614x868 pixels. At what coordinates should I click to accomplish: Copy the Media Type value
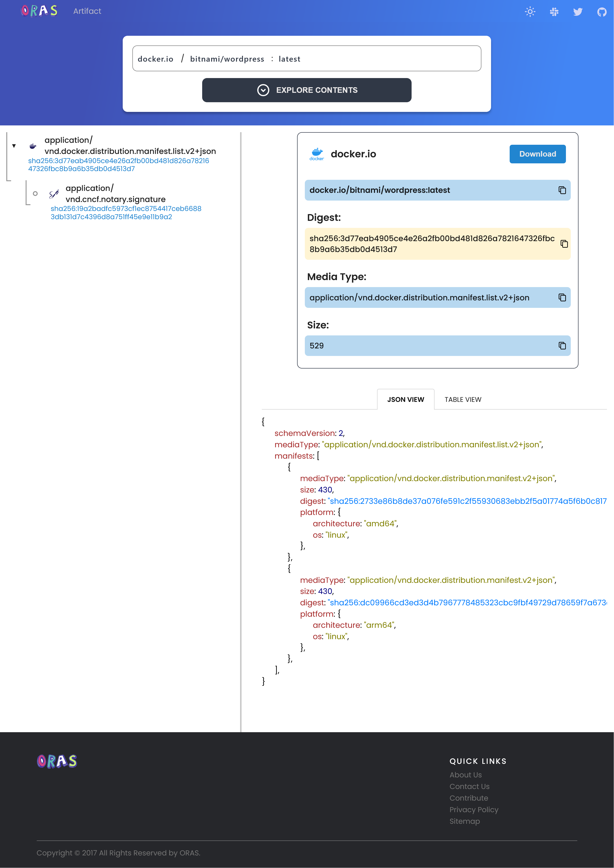point(562,298)
